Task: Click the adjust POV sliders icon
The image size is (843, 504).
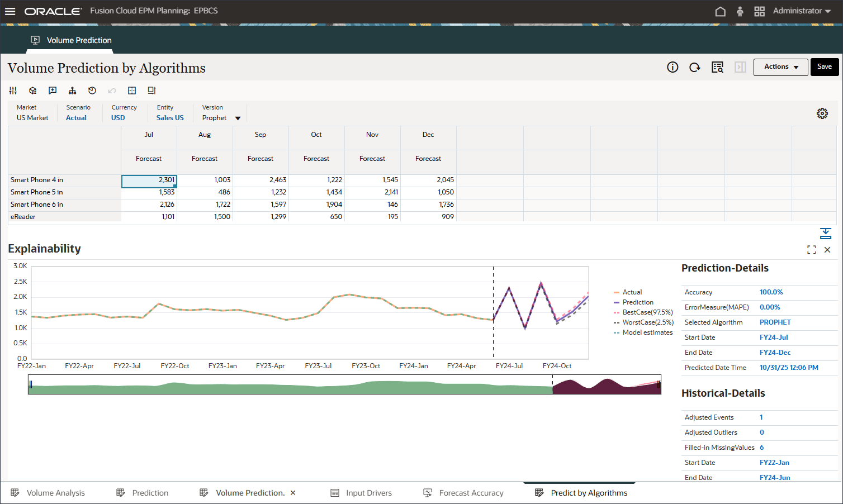Action: (13, 90)
